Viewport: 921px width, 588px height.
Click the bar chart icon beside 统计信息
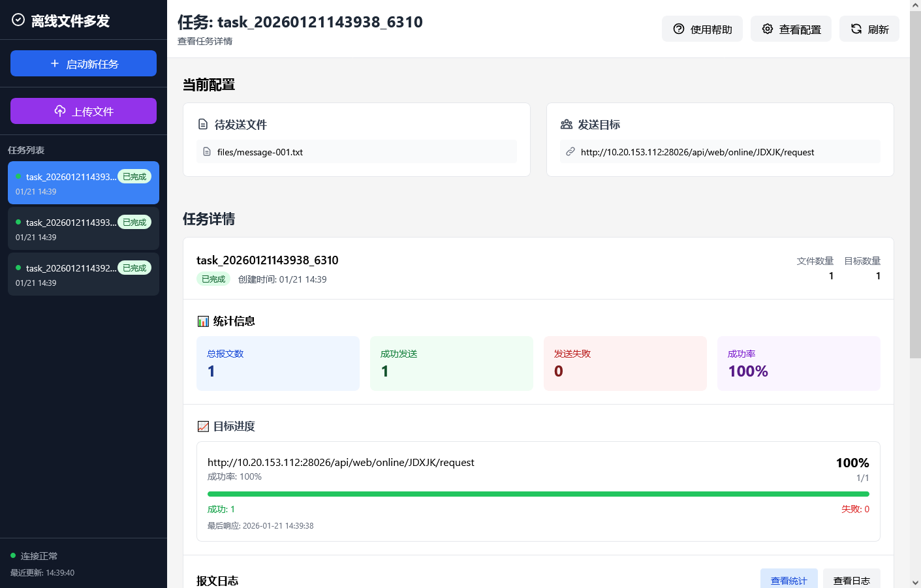point(202,320)
